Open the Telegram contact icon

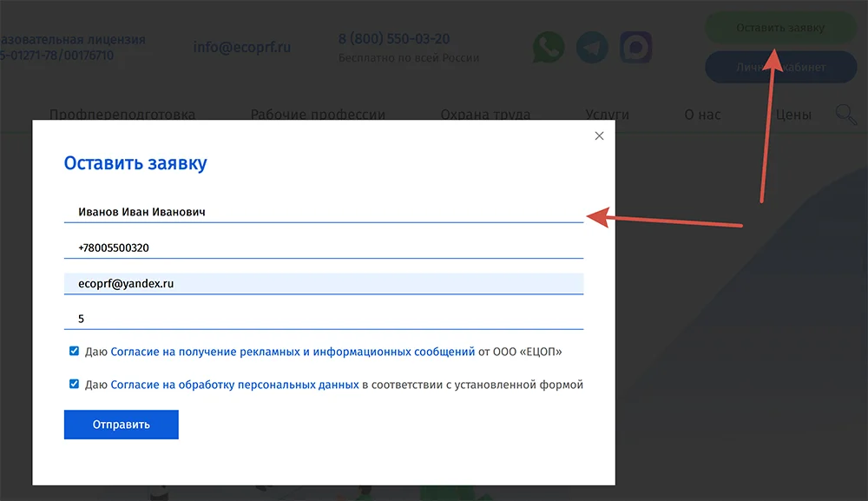(x=592, y=48)
